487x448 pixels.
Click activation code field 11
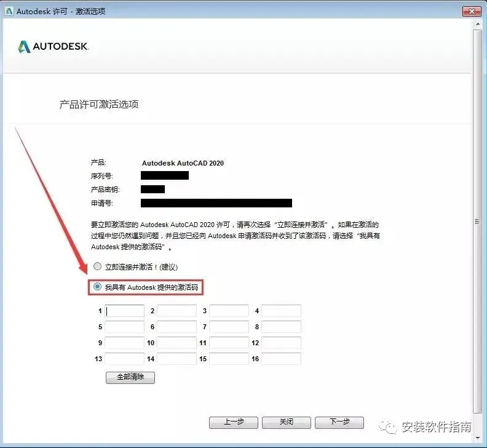(x=229, y=343)
